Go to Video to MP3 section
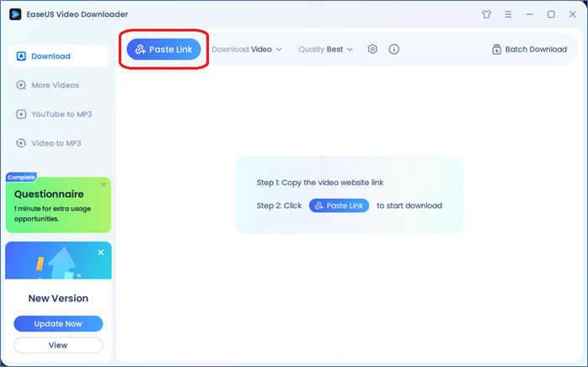This screenshot has width=588, height=367. (x=48, y=143)
